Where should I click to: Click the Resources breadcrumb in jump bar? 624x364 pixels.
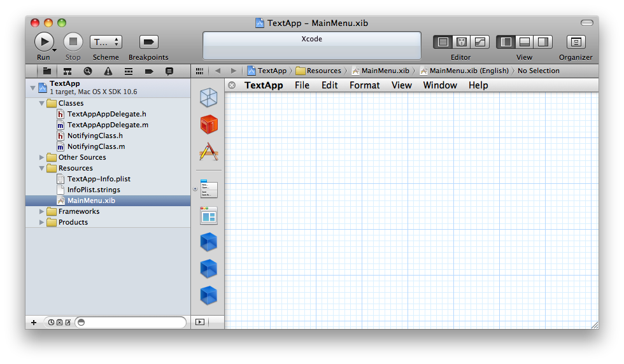[x=318, y=71]
